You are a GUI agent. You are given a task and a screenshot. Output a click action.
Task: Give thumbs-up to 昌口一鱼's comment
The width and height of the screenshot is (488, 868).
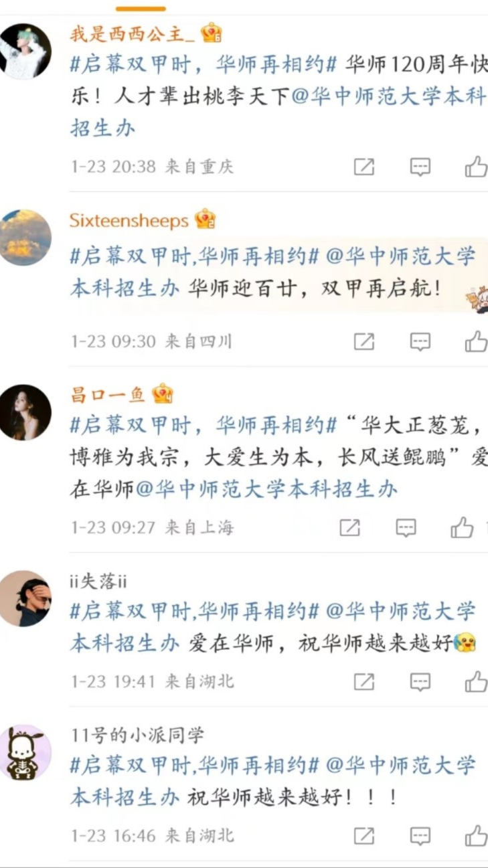462,527
